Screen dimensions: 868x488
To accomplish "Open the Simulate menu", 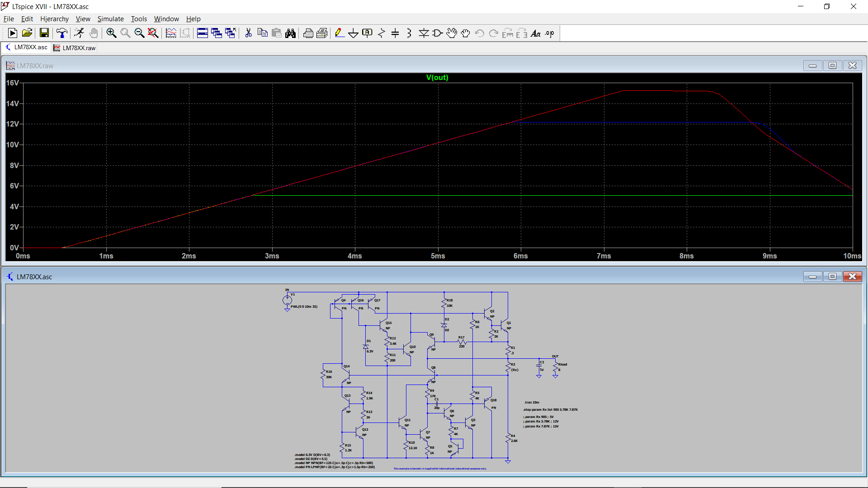I will 110,19.
